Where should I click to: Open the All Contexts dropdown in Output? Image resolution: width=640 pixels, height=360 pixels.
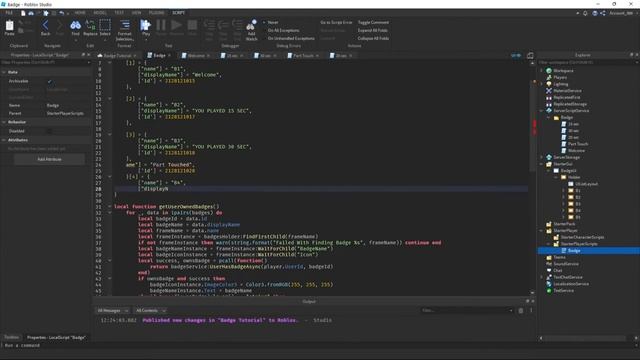pos(150,311)
